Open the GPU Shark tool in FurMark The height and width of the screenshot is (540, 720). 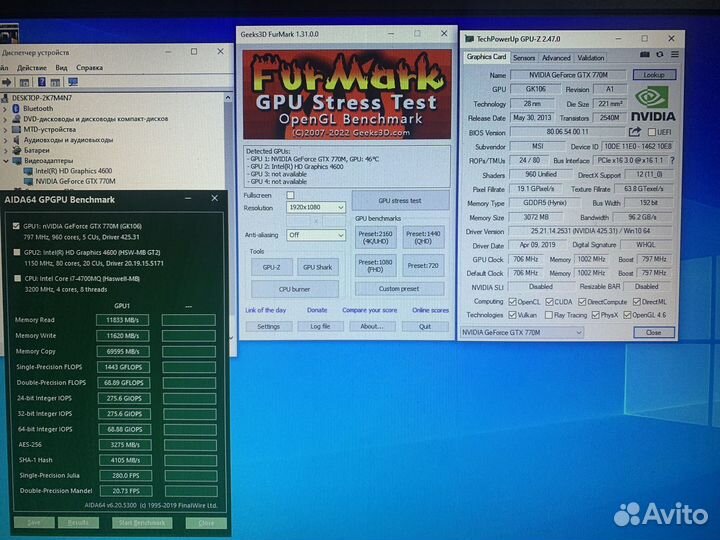coord(317,267)
